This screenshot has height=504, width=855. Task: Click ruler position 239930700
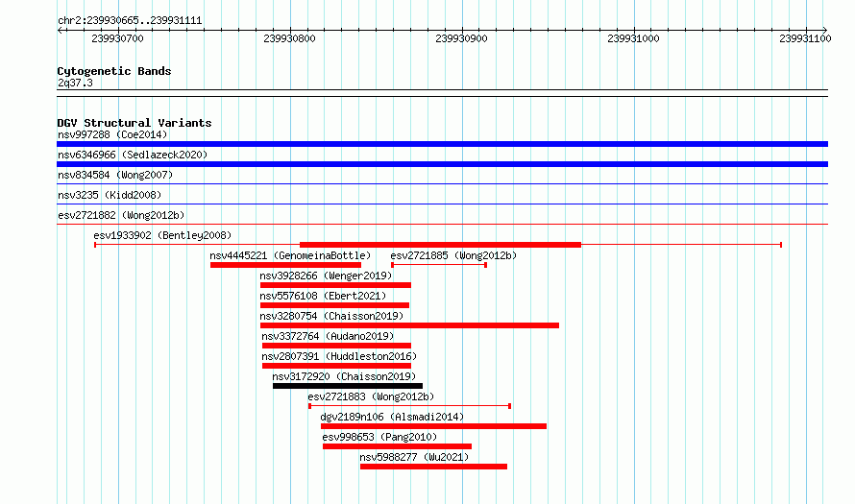[x=118, y=38]
